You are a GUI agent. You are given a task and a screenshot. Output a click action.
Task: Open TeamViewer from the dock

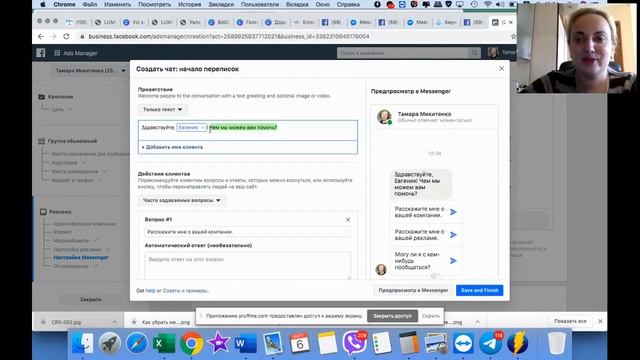(463, 343)
